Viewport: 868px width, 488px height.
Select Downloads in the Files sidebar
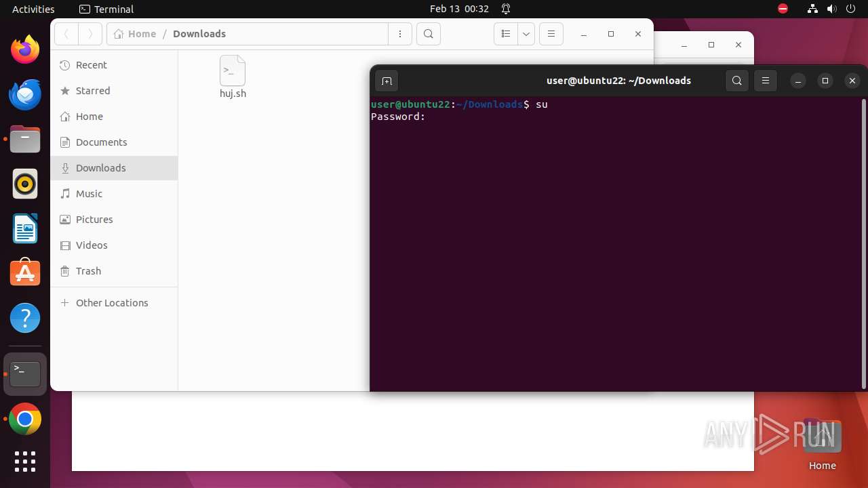[114, 168]
